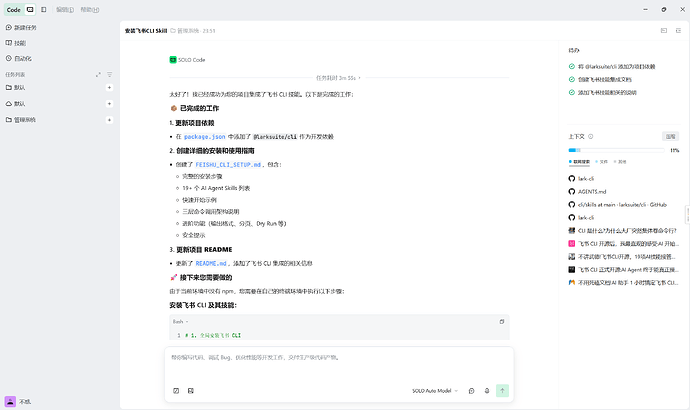Expand the task list with the arrows icon
The width and height of the screenshot is (690, 410).
pyautogui.click(x=98, y=75)
